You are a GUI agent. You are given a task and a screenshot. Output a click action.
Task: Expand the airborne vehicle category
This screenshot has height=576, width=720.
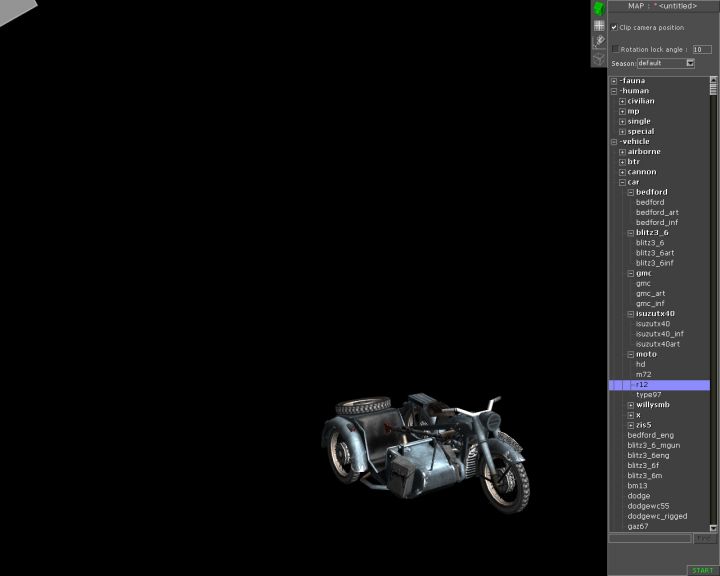click(622, 152)
